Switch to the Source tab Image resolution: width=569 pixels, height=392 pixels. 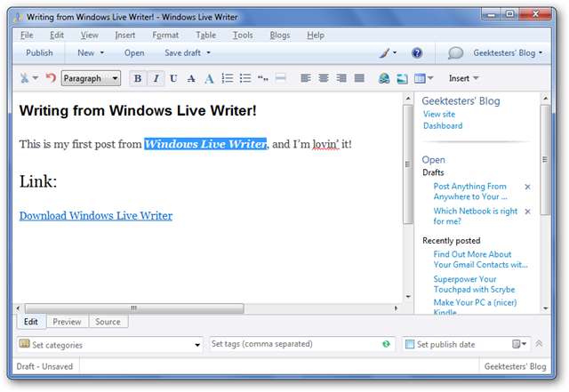click(107, 322)
